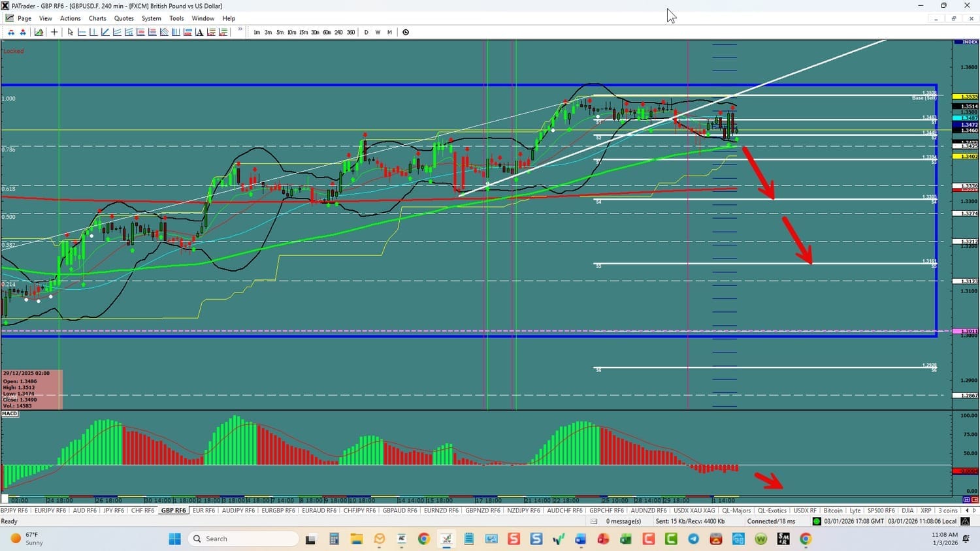Click the taskbar Search box

(243, 539)
